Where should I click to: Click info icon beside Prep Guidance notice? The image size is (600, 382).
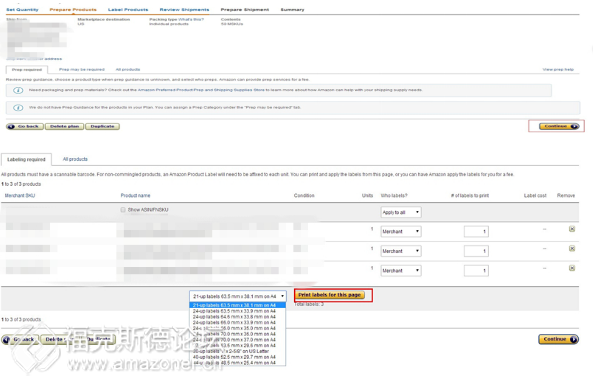[x=18, y=108]
